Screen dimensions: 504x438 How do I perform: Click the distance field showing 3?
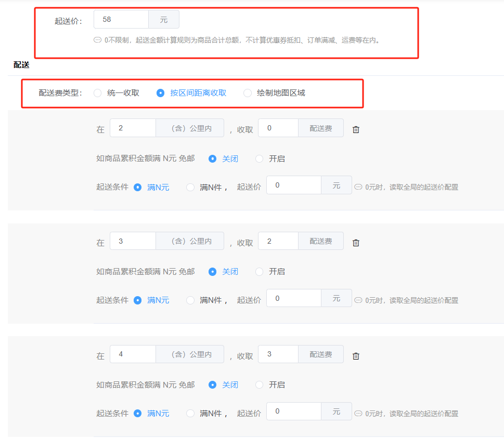pos(133,241)
